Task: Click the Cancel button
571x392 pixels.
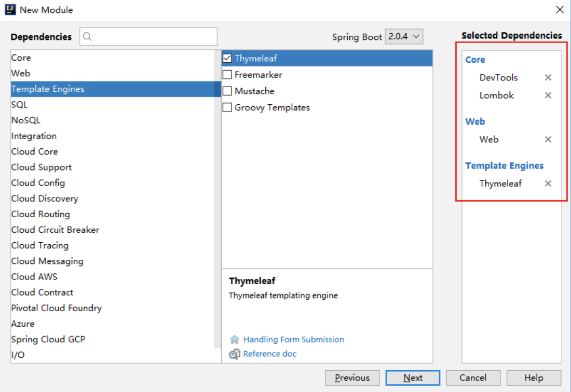Action: [473, 378]
